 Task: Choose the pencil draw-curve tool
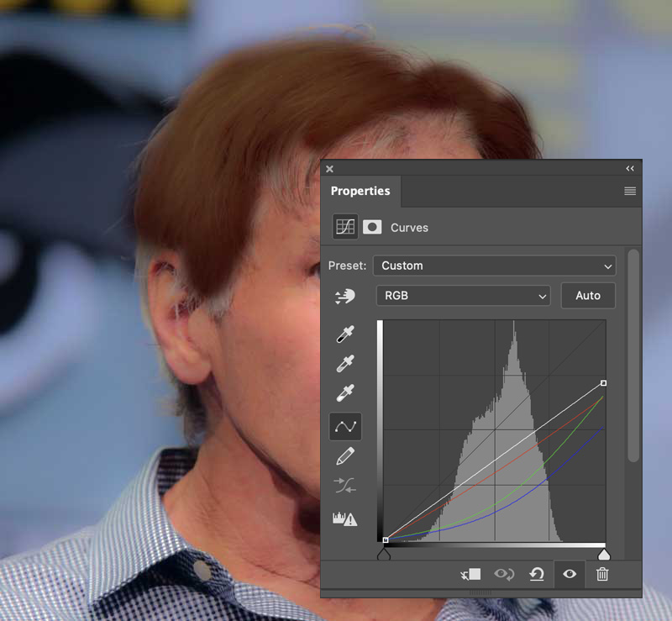point(345,456)
